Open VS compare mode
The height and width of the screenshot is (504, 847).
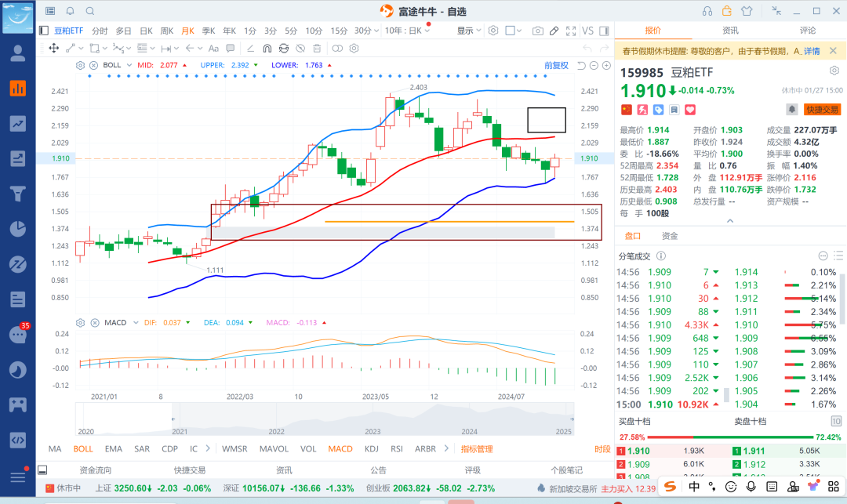[x=587, y=31]
